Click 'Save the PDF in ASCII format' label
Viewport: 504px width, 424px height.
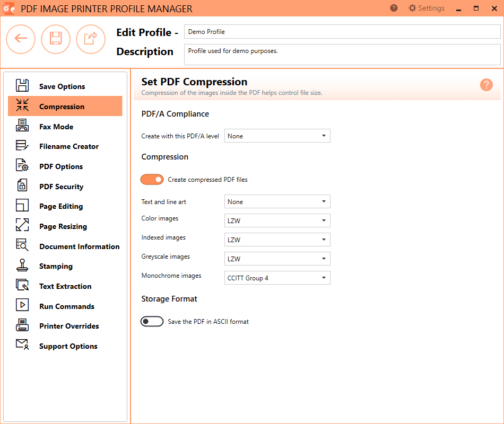(x=208, y=322)
